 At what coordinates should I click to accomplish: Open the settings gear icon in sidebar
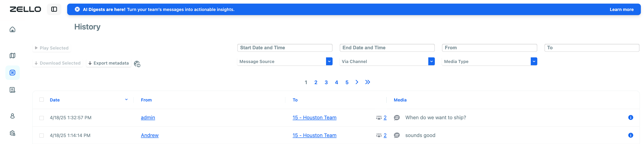(13, 133)
